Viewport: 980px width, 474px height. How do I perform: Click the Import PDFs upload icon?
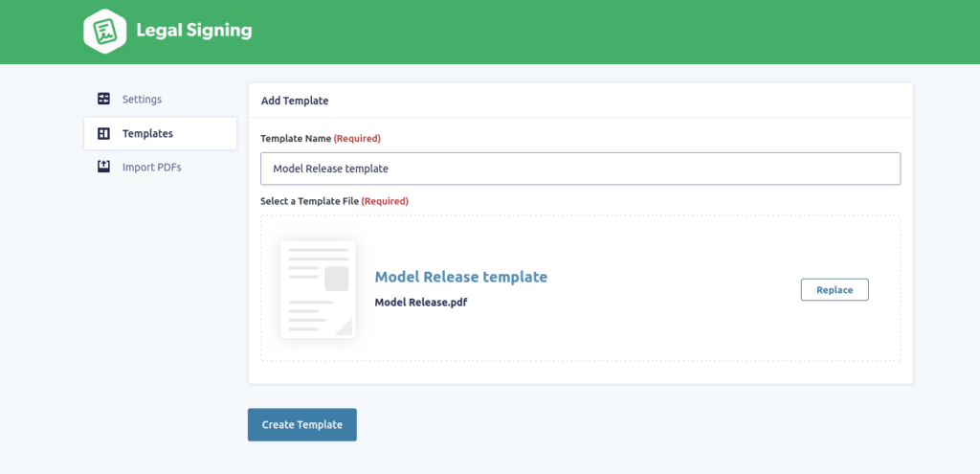tap(103, 167)
